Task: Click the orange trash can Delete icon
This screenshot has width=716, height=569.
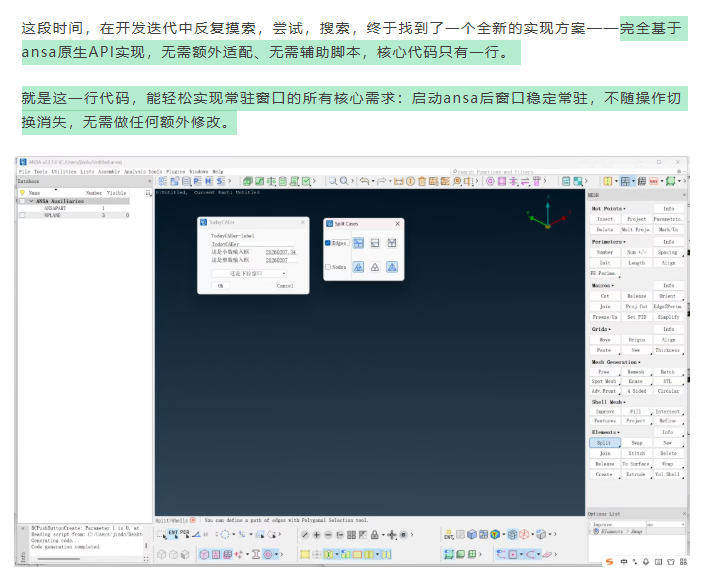Action: [422, 181]
